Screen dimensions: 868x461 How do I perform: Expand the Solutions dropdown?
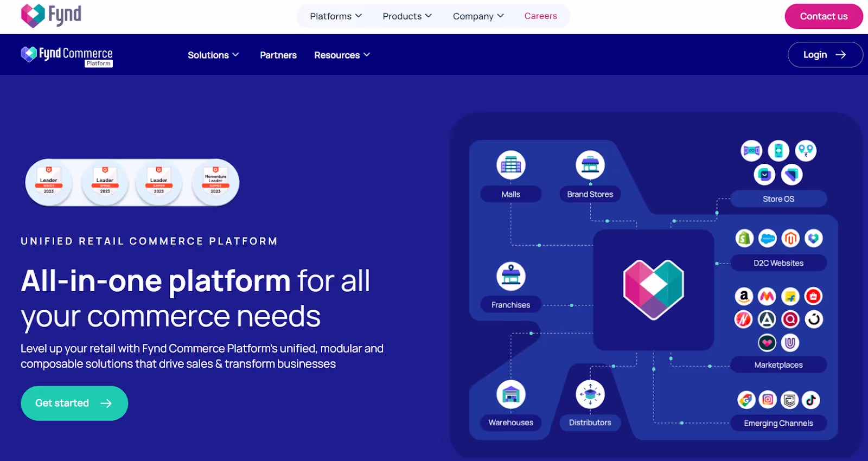point(213,55)
